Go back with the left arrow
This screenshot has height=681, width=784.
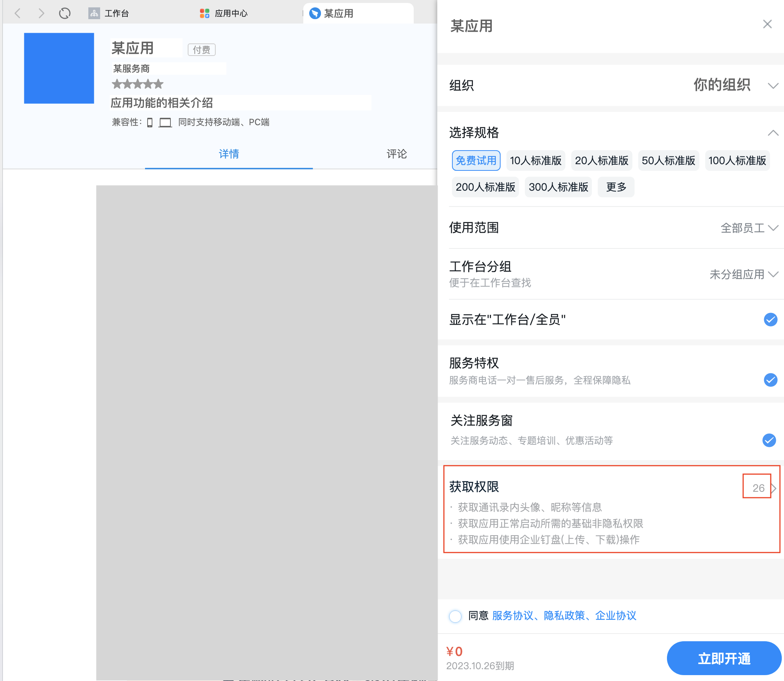pos(17,14)
